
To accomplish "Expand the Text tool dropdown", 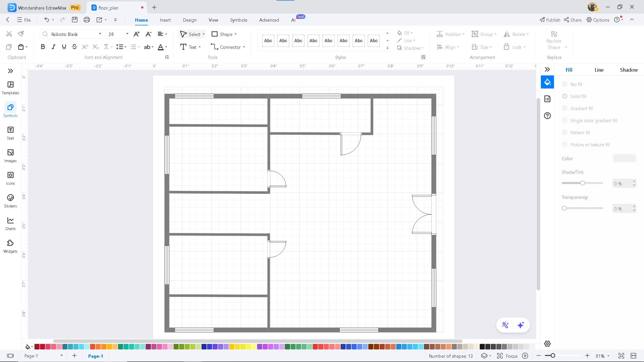I will (x=199, y=47).
